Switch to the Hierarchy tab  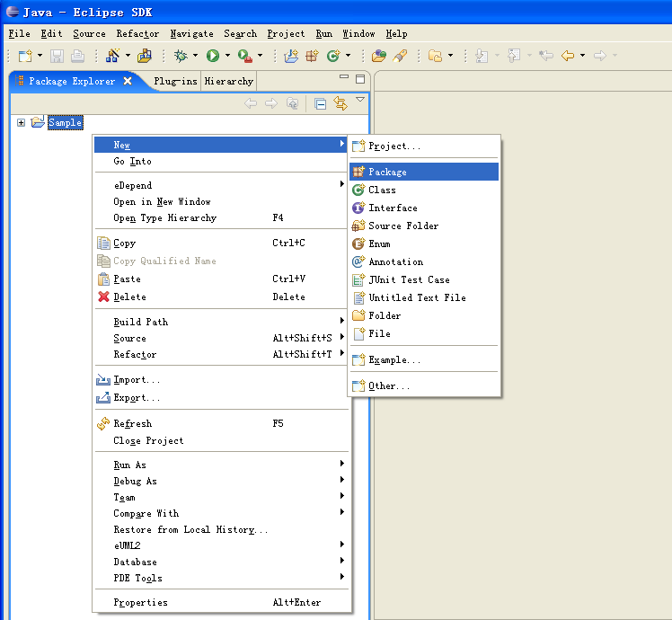coord(229,81)
